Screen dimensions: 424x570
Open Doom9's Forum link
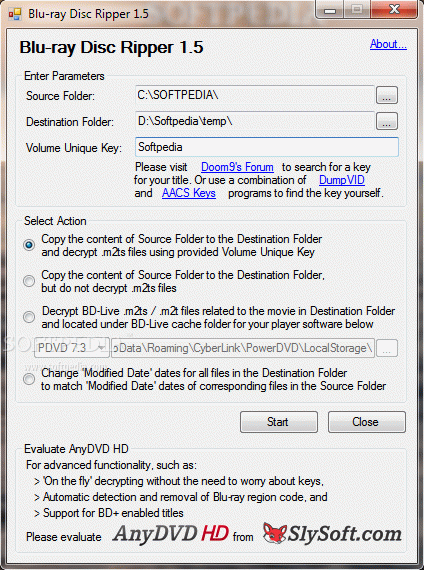(x=237, y=167)
